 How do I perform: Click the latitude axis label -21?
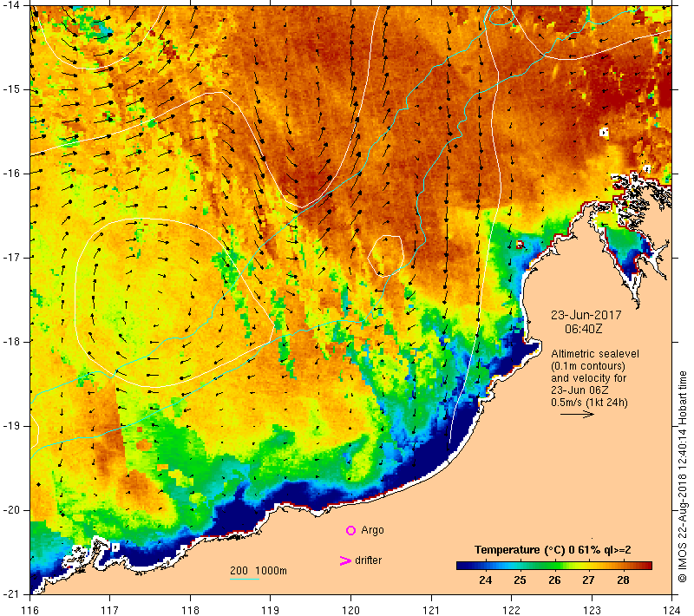coord(11,594)
